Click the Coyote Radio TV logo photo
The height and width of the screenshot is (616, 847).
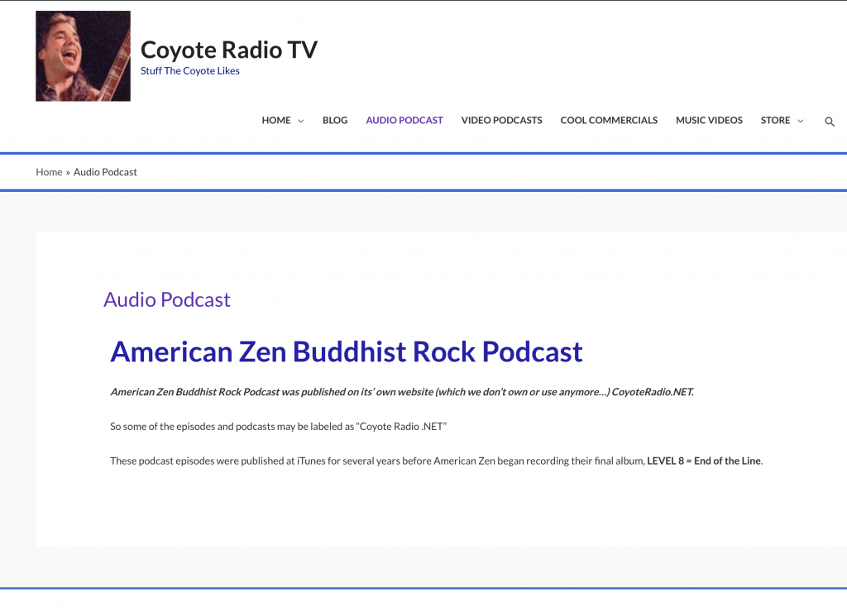click(x=84, y=56)
